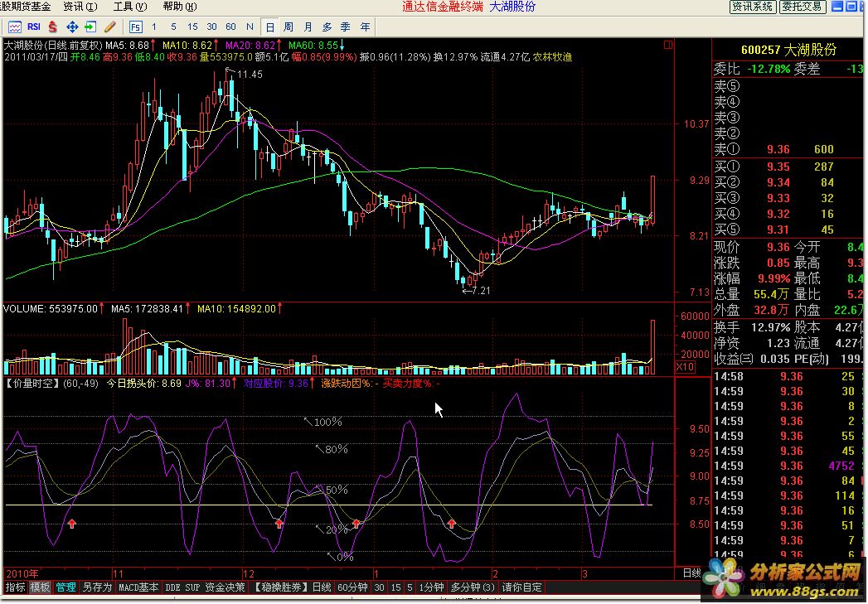Click 买① price 9.35
This screenshot has height=604, width=868.
[x=778, y=167]
